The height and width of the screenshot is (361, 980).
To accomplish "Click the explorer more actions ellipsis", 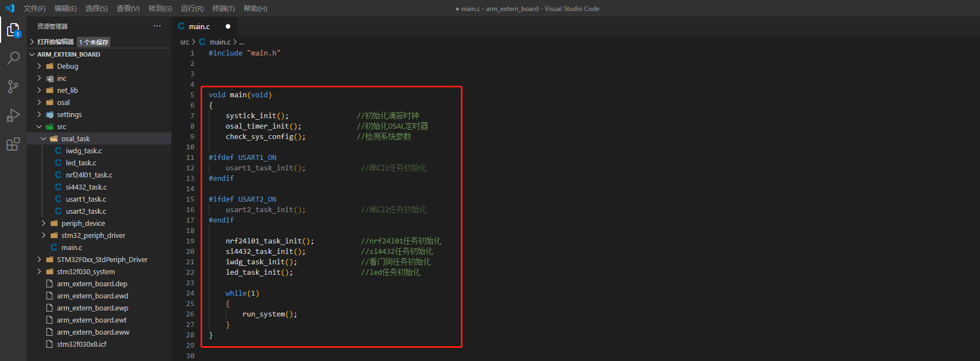I will (x=157, y=26).
